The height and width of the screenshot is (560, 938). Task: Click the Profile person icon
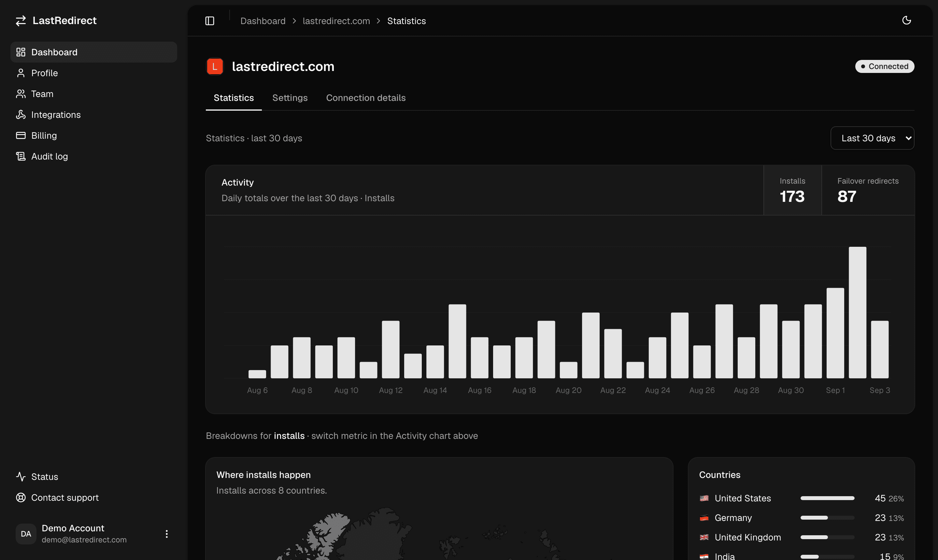(x=21, y=73)
